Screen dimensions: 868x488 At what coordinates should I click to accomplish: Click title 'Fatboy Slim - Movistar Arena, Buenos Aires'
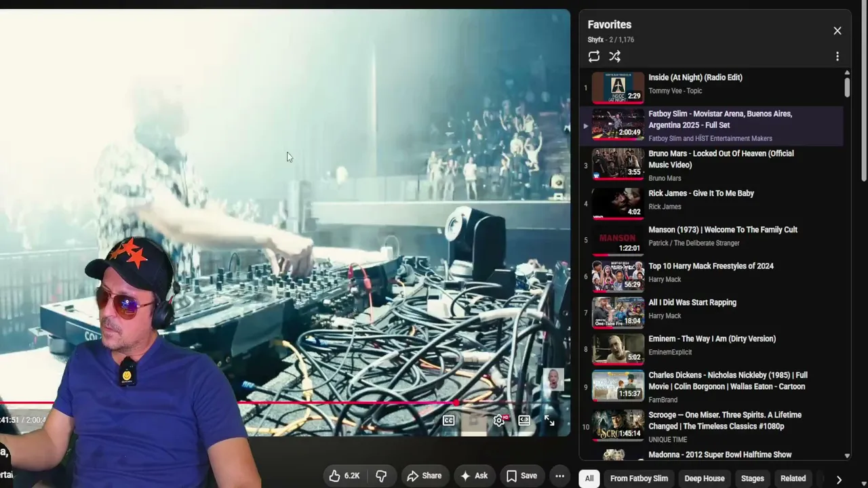coord(720,119)
